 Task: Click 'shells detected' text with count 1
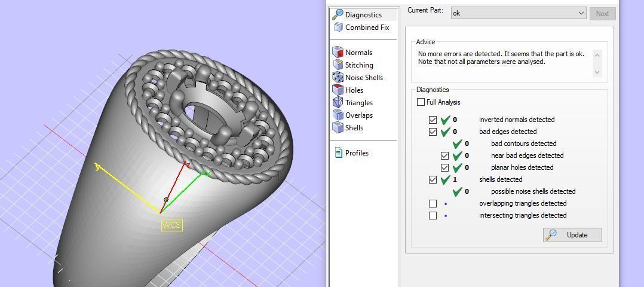[501, 179]
